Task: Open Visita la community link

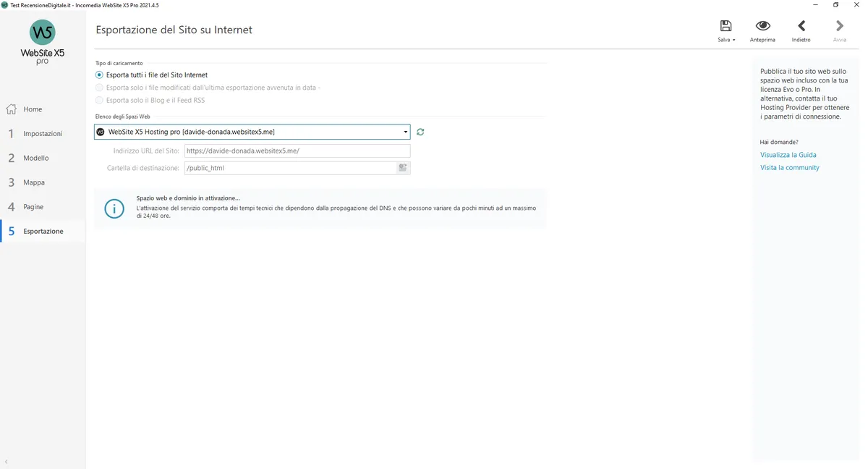Action: click(790, 167)
